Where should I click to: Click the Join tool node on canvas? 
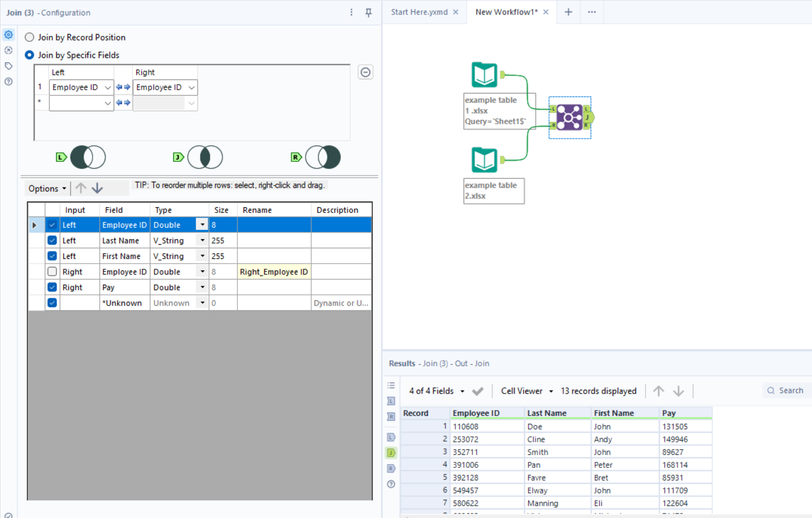pyautogui.click(x=569, y=118)
